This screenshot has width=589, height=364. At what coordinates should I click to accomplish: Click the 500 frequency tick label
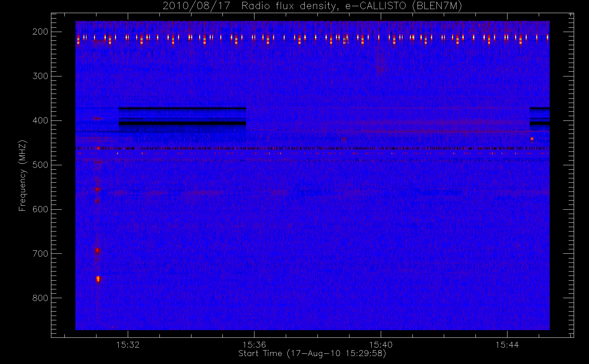click(40, 165)
